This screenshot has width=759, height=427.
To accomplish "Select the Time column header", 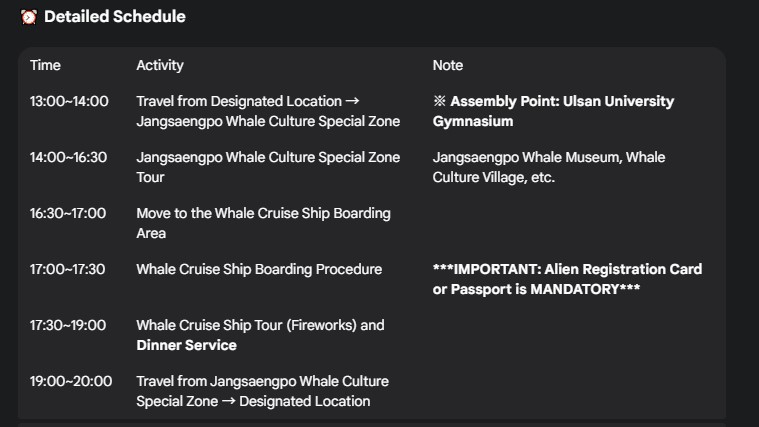I will [x=45, y=65].
